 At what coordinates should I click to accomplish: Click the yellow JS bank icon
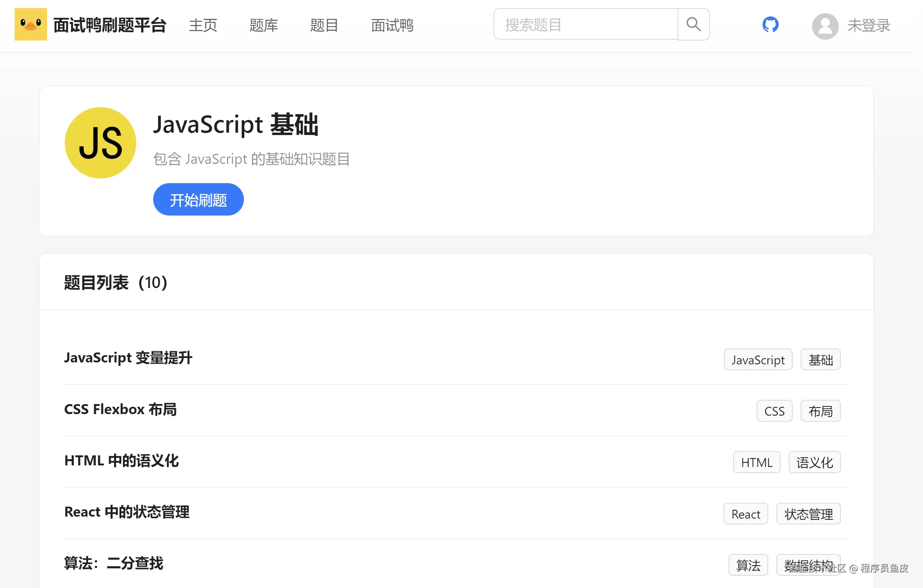click(100, 143)
